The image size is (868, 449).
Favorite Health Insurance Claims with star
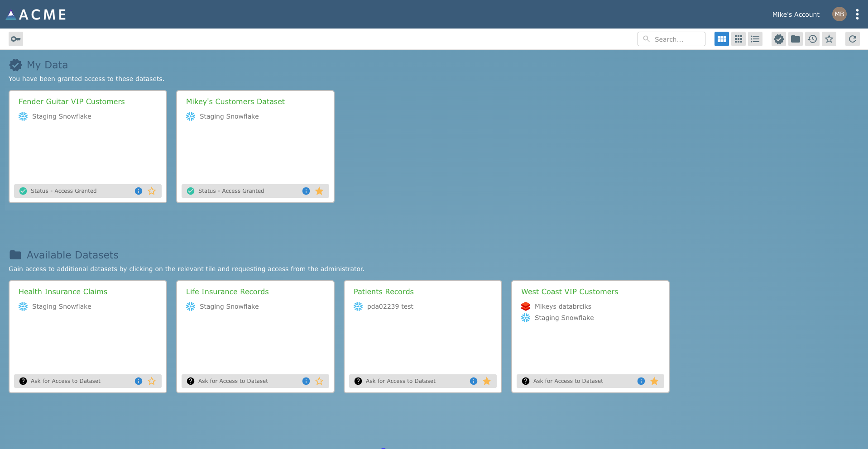click(x=152, y=381)
